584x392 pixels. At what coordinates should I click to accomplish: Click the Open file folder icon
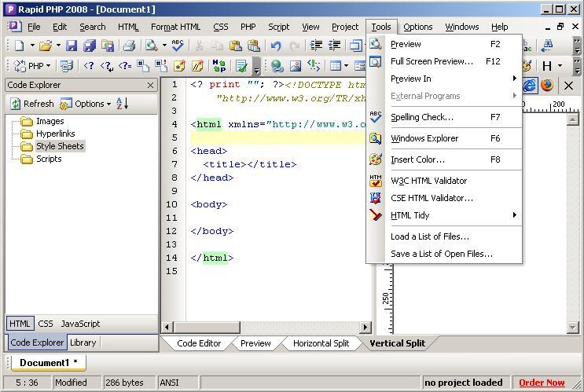click(x=46, y=46)
